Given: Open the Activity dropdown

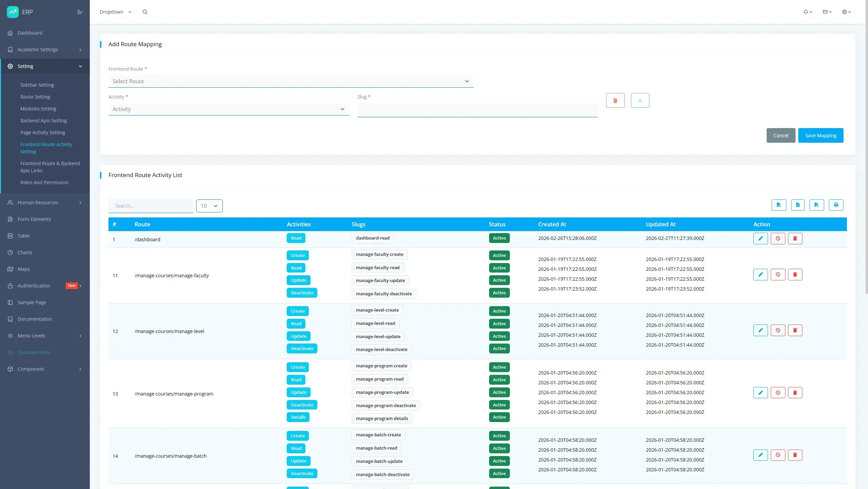Looking at the screenshot, I should [229, 109].
